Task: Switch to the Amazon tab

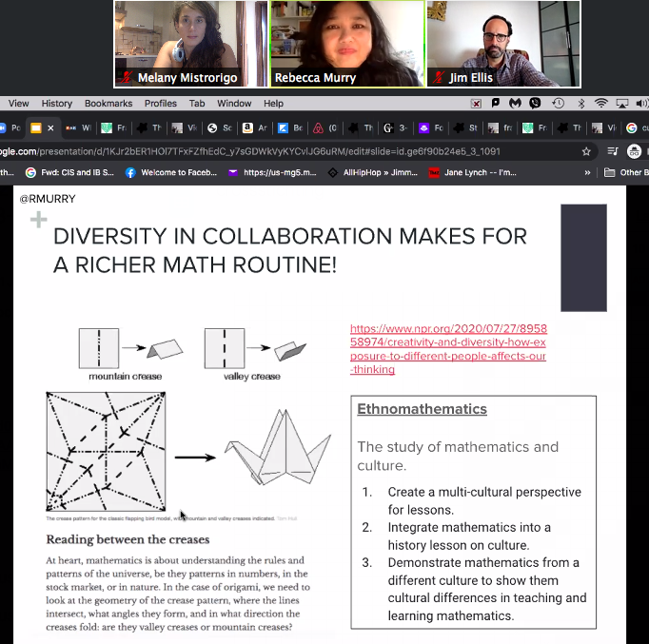Action: click(255, 128)
